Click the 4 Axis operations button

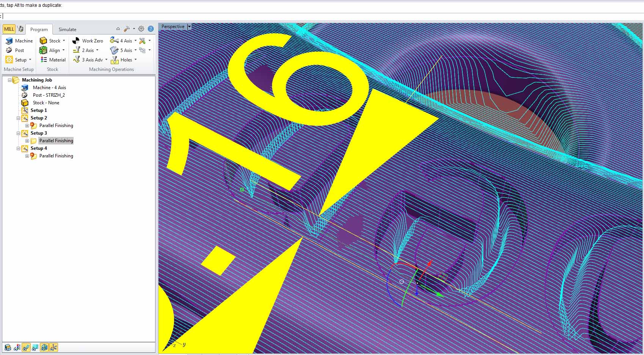pos(121,41)
